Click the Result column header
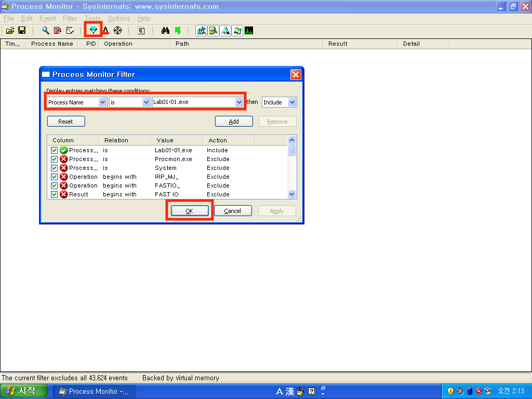 click(361, 44)
